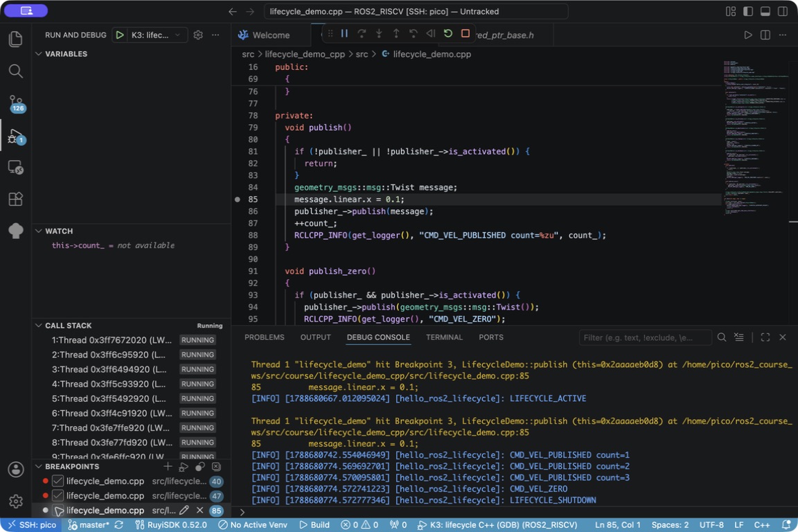798x532 pixels.
Task: Collapse the BREAKPOINTS section
Action: point(39,466)
